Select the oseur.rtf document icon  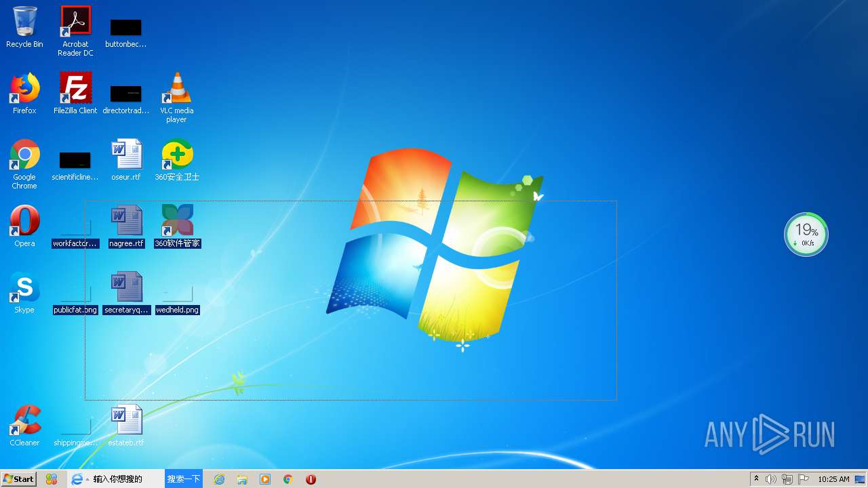[126, 160]
